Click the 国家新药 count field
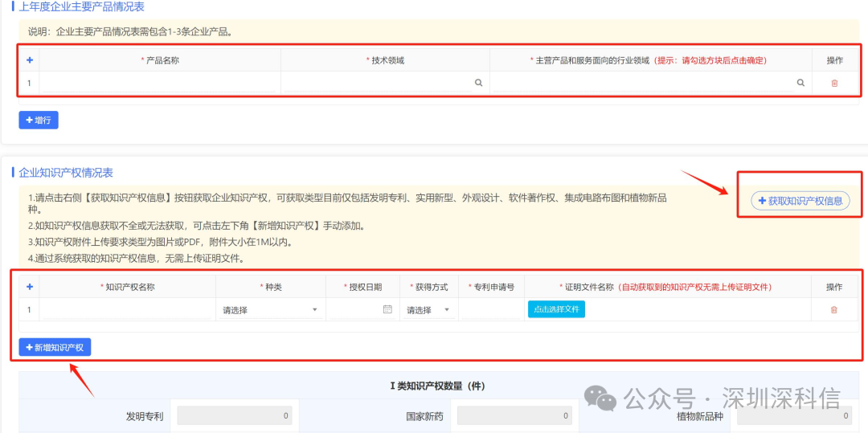 click(515, 415)
